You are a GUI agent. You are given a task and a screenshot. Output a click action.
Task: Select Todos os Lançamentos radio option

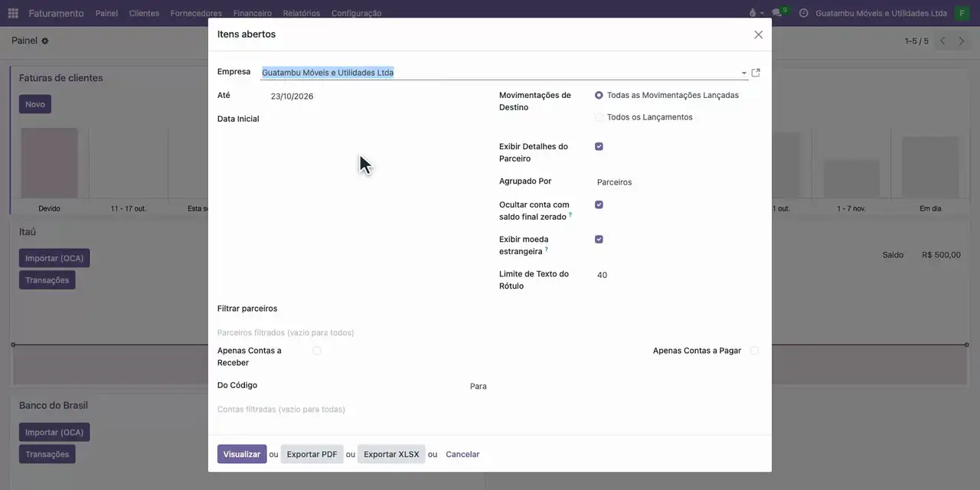coord(599,117)
